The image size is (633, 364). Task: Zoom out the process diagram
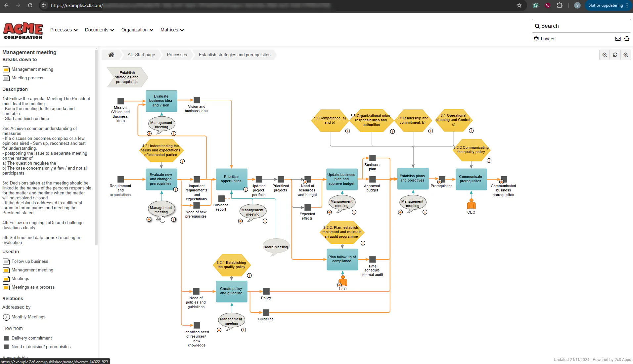click(x=605, y=55)
